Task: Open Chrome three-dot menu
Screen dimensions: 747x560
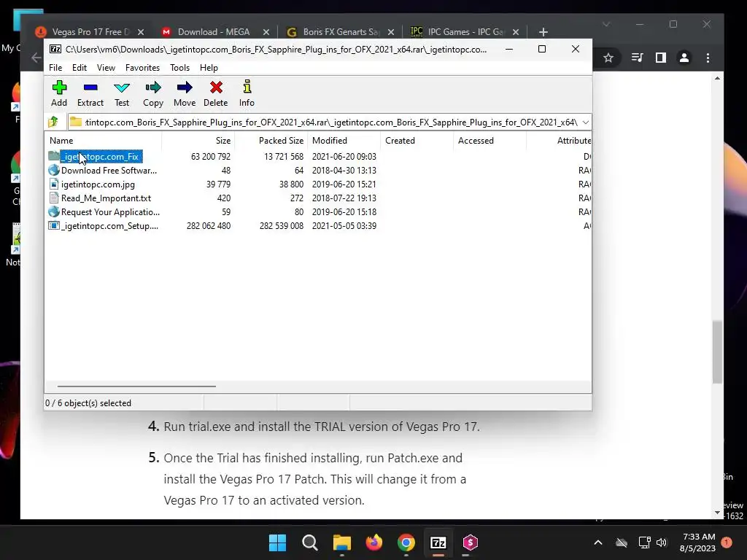Action: [x=708, y=58]
